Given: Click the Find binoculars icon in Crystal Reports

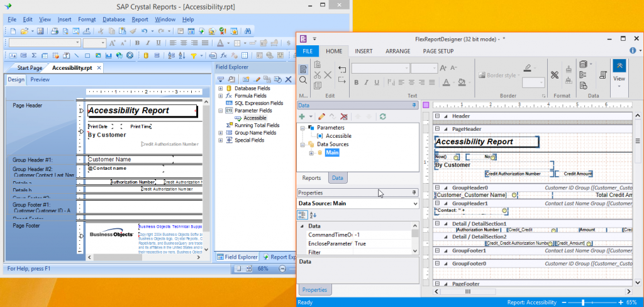Looking at the screenshot, I should pos(248,31).
